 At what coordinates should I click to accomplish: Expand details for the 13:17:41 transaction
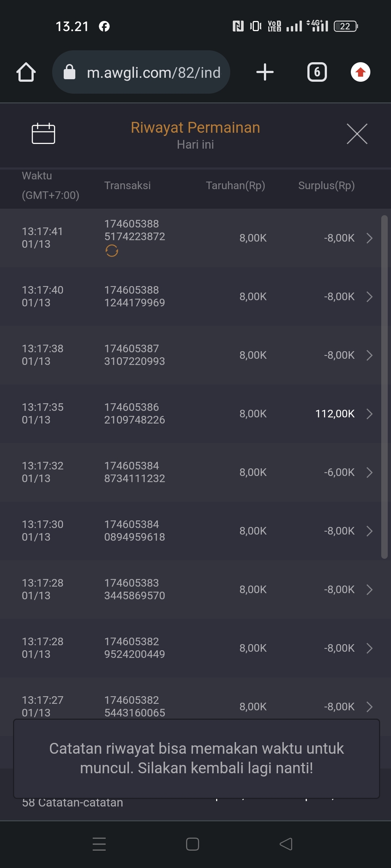click(369, 238)
